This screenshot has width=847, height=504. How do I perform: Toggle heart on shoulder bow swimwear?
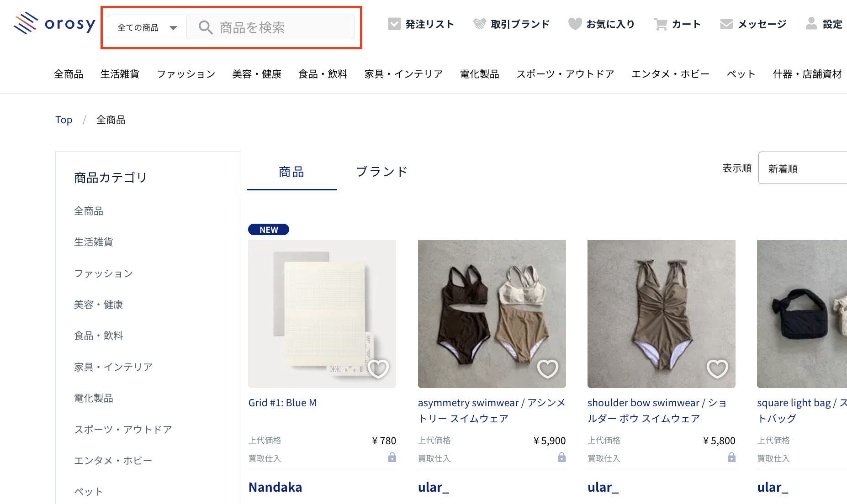[x=717, y=369]
